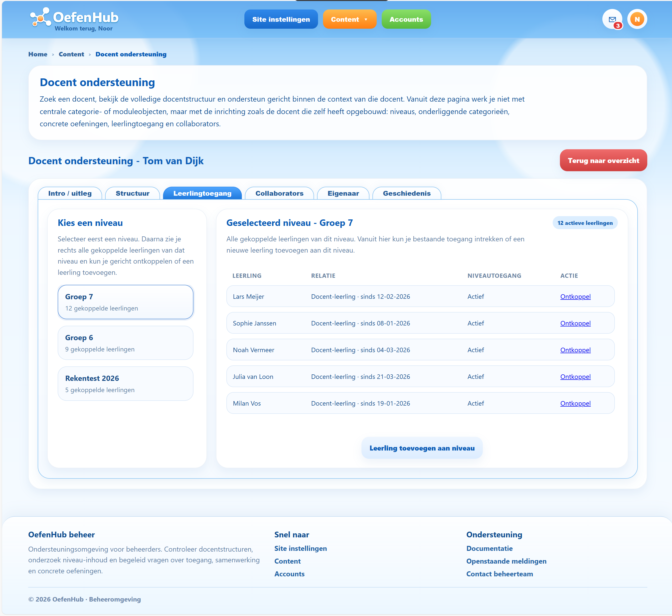672x616 pixels.
Task: Open footer Accounts link
Action: [x=289, y=574]
